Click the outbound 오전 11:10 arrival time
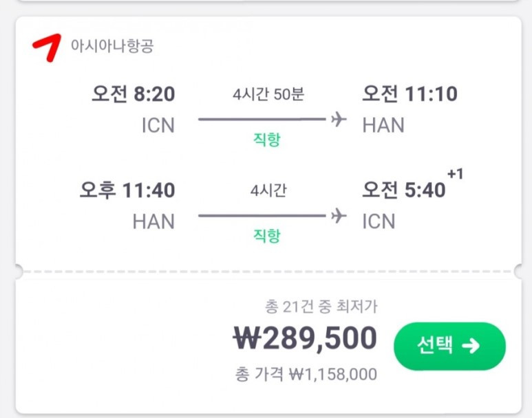 (x=409, y=94)
